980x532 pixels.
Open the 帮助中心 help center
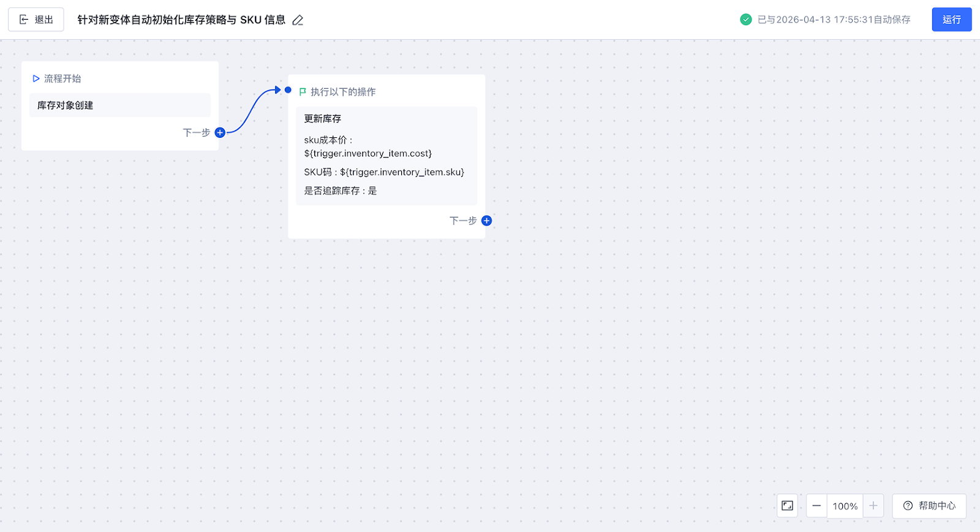coord(929,506)
